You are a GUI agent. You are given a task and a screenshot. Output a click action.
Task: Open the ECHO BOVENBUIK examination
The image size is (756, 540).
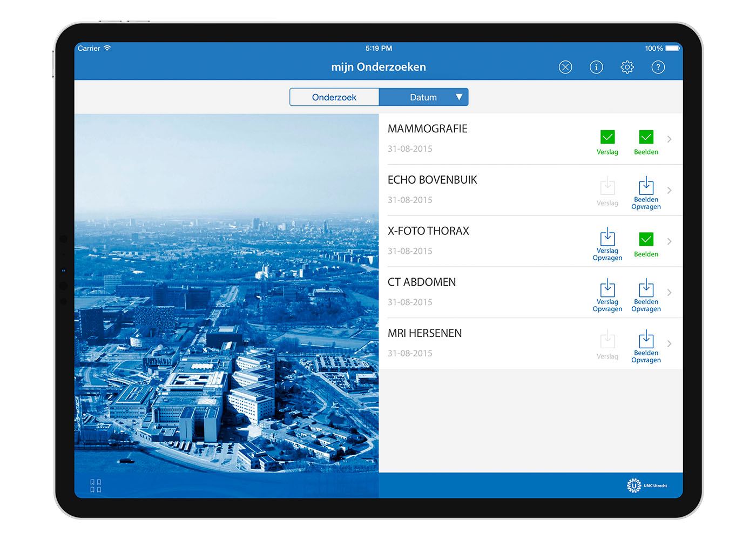pyautogui.click(x=433, y=180)
